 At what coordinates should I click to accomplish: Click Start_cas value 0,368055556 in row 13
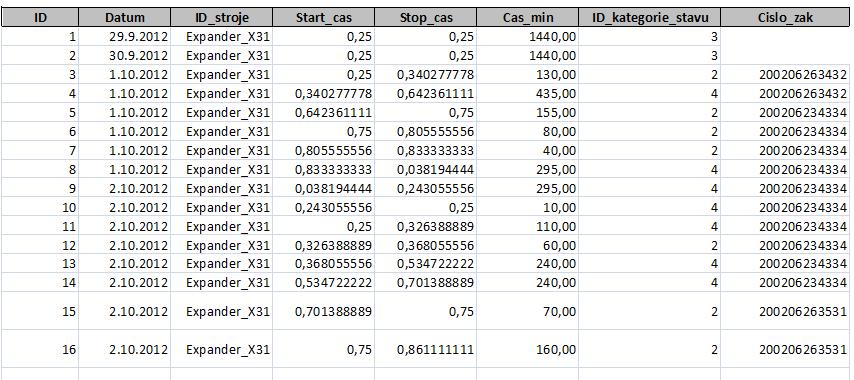coord(324,263)
